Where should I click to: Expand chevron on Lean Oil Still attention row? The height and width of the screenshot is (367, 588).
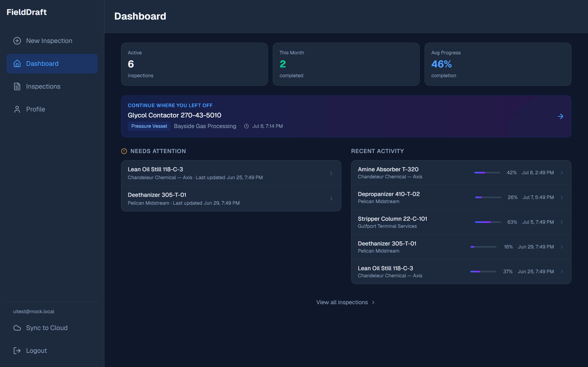coord(331,173)
